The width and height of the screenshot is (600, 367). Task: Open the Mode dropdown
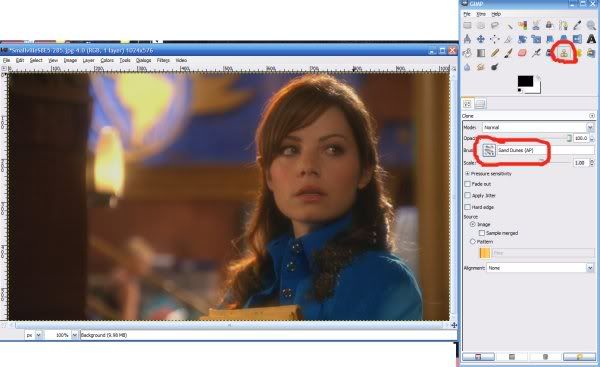click(x=538, y=127)
